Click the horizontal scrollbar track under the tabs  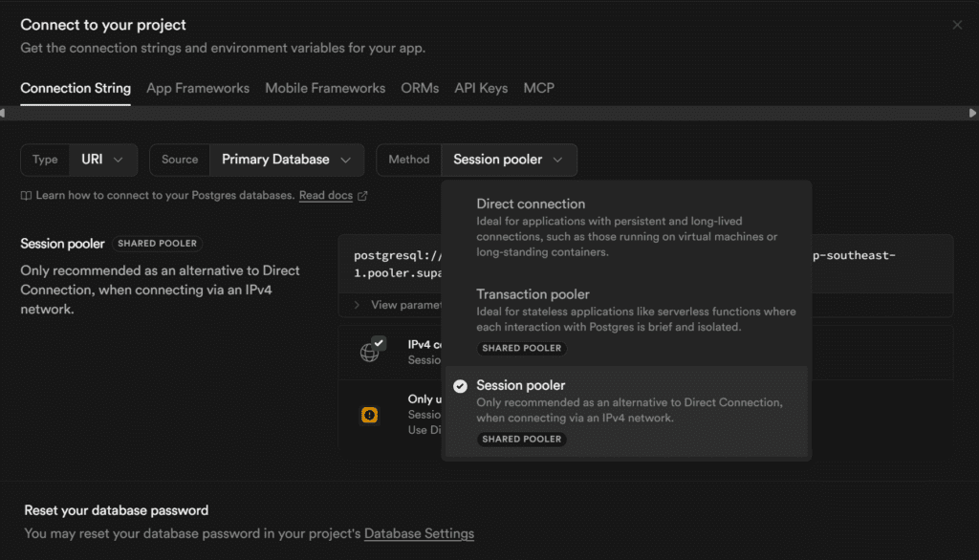point(488,113)
